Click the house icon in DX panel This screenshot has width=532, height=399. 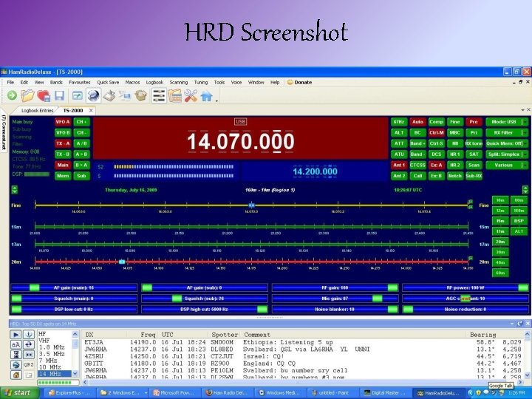coord(16,375)
